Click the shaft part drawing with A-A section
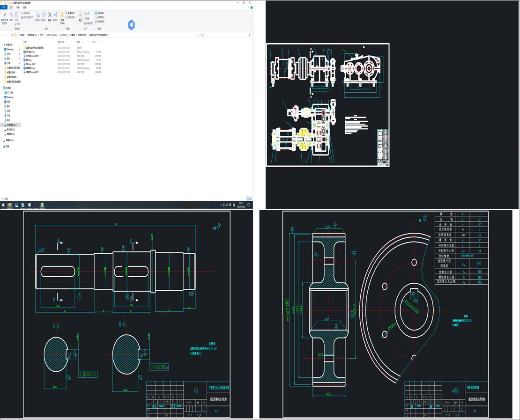520x420 pixels. point(126,314)
